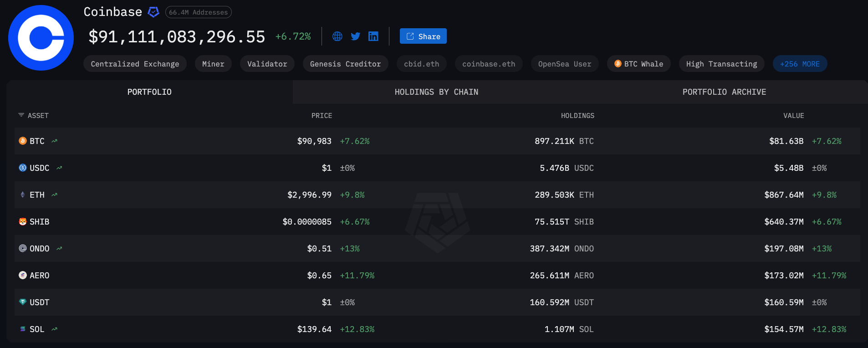Screen dimensions: 868x348
Task: Select the Centralized Exchange tag
Action: click(x=135, y=64)
